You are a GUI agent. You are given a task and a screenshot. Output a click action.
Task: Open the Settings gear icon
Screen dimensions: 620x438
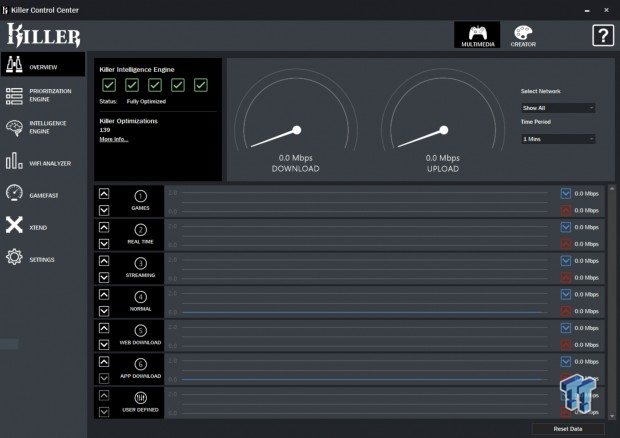(x=14, y=257)
